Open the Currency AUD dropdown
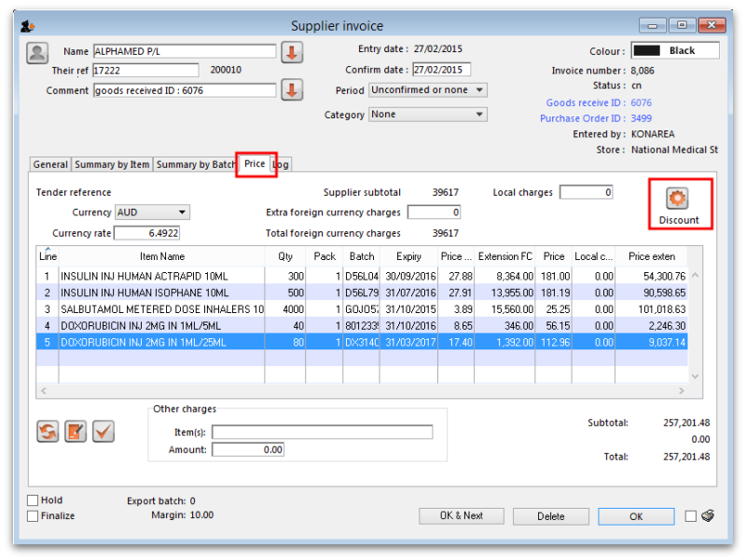The image size is (746, 560). tap(152, 212)
